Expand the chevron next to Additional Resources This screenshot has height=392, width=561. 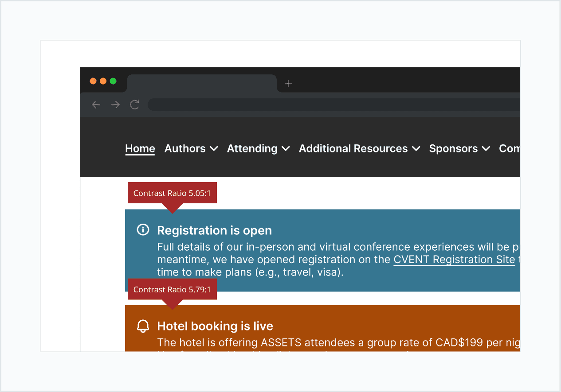[x=416, y=149]
